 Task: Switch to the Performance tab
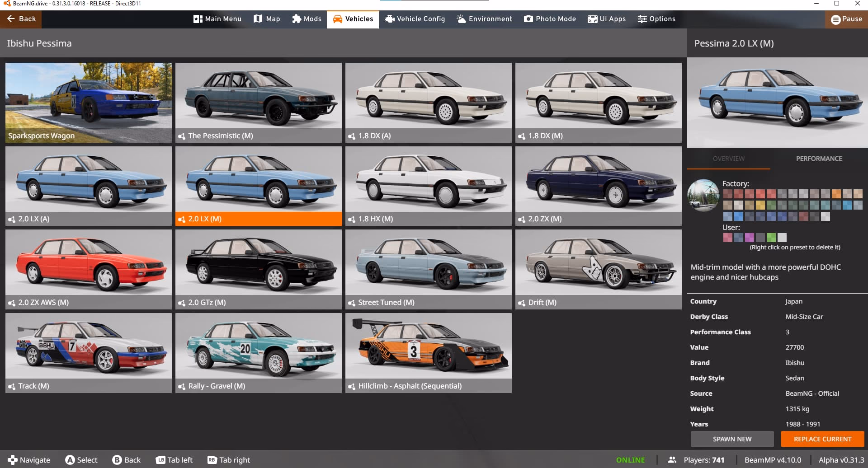click(819, 159)
